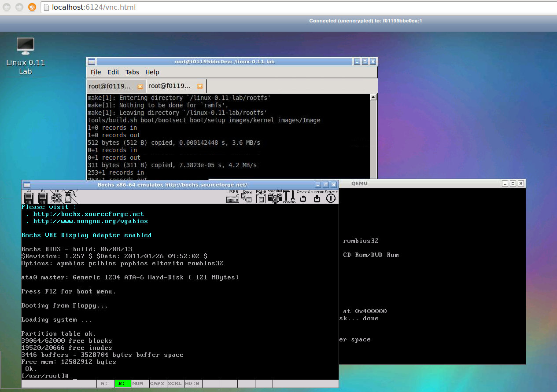The width and height of the screenshot is (557, 392).
Task: Toggle the SCRL indicator in Bochs statusbar
Action: 174,383
